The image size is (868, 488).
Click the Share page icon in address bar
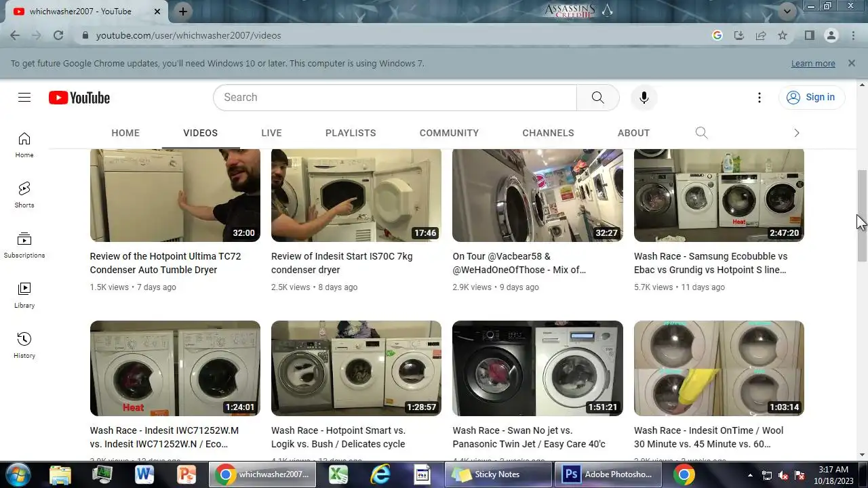[x=761, y=35]
